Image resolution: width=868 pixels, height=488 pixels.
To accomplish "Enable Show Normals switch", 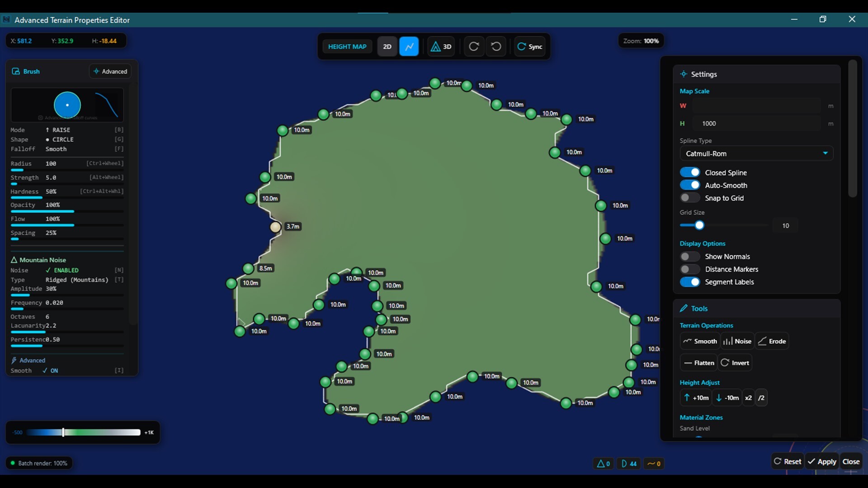I will coord(689,256).
